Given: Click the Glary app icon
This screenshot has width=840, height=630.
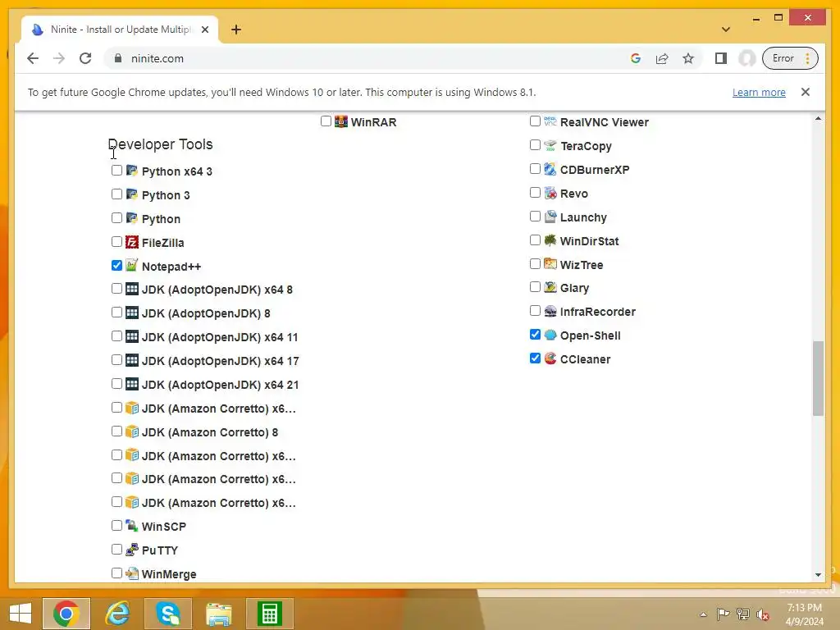Looking at the screenshot, I should click(550, 288).
